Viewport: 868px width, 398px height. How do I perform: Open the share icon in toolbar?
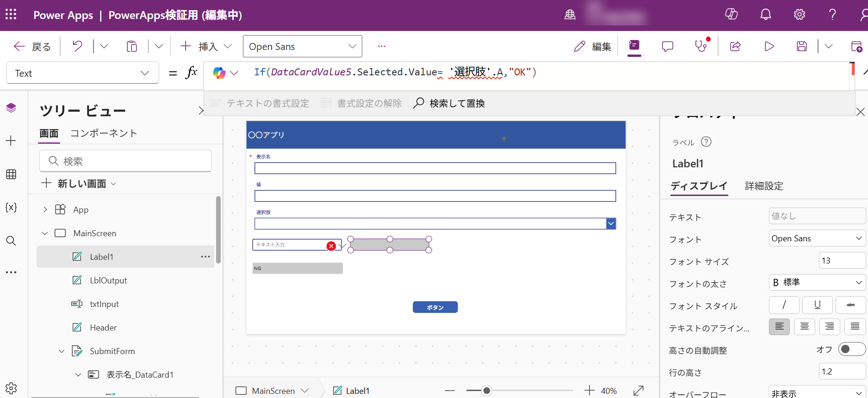pos(735,46)
